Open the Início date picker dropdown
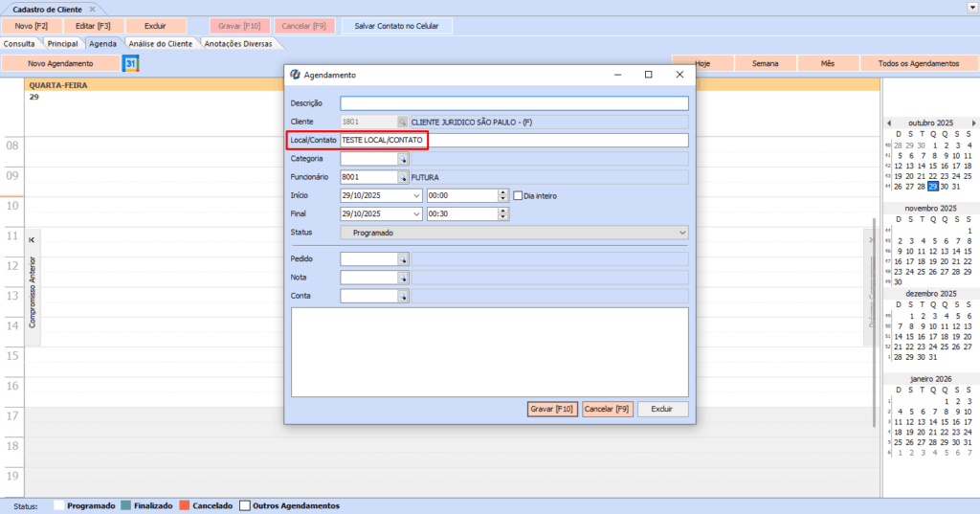Viewport: 980px width, 514px height. 415,195
